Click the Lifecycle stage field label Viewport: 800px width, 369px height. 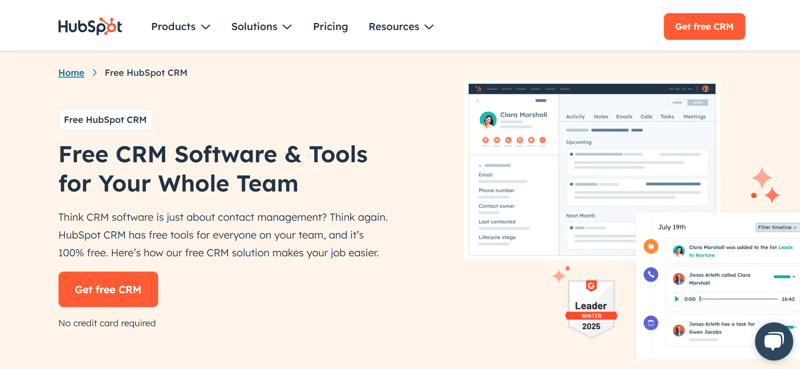coord(497,237)
